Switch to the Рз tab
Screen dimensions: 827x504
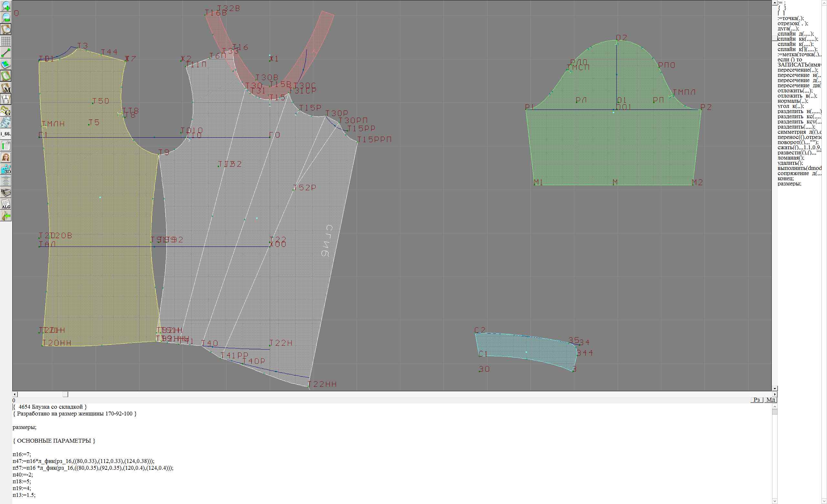click(757, 400)
